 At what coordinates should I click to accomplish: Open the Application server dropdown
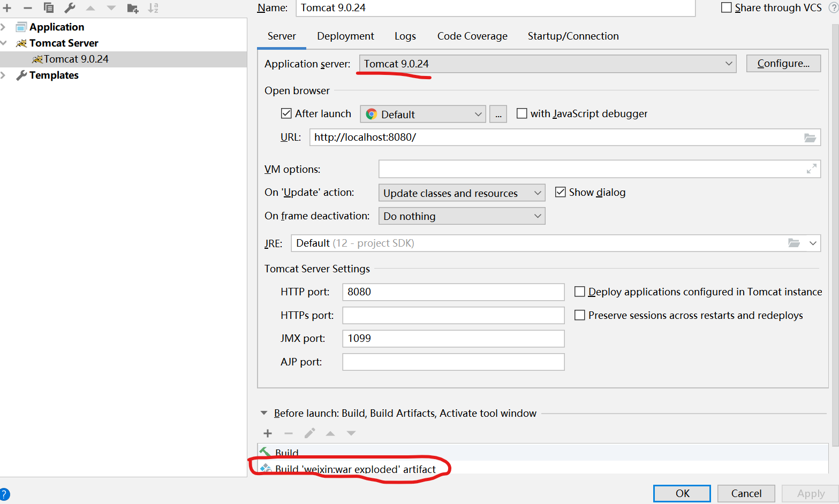click(547, 64)
